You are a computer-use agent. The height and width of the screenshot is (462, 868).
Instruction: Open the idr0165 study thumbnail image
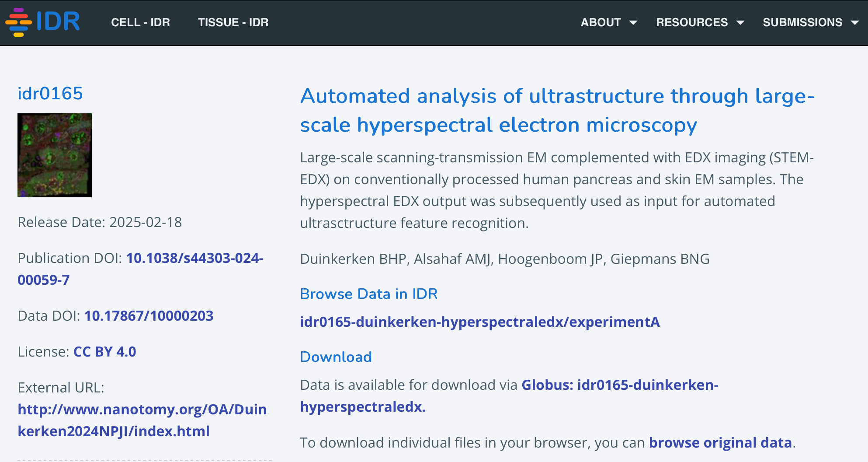(55, 155)
